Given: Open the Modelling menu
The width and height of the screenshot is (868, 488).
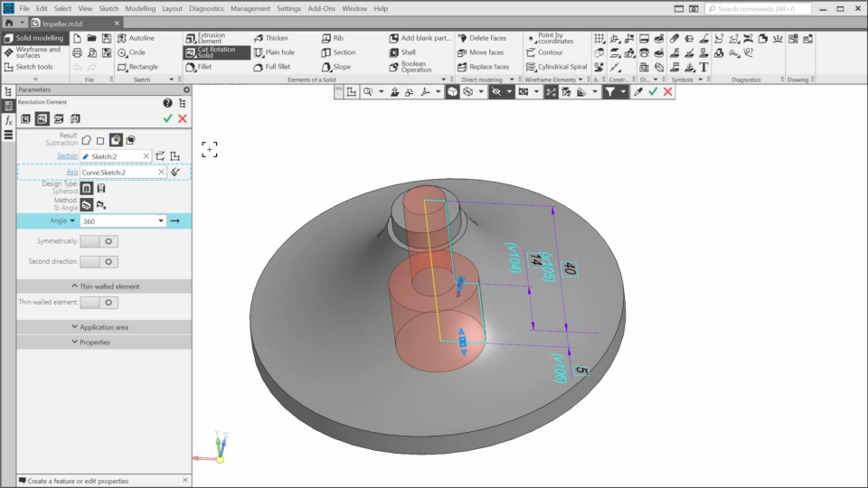Looking at the screenshot, I should (139, 8).
